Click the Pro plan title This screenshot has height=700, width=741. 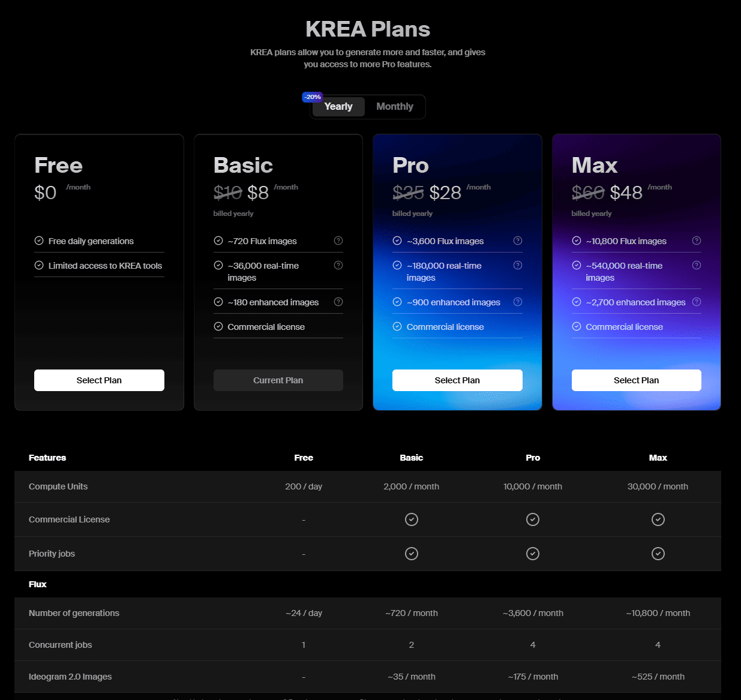pyautogui.click(x=411, y=165)
